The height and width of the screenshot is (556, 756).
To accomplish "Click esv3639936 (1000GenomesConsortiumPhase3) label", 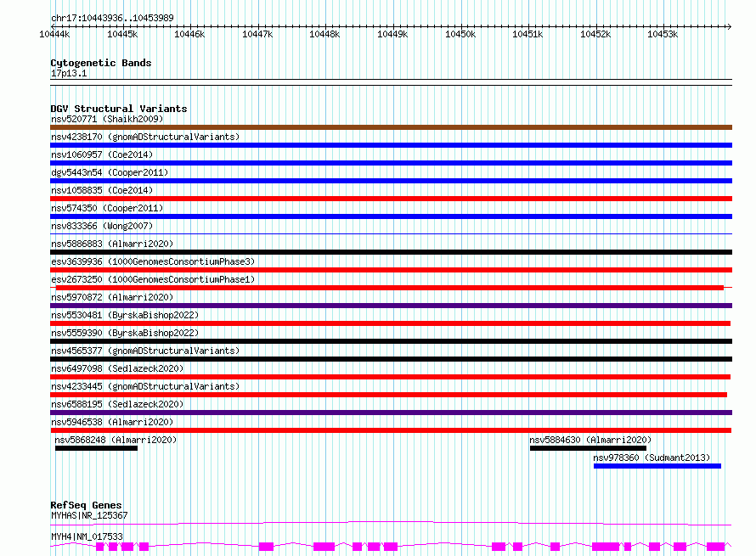I will [153, 261].
